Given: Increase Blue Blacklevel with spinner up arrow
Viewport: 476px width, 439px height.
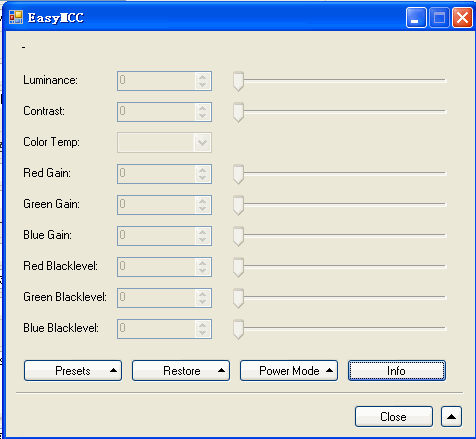Looking at the screenshot, I should [202, 325].
